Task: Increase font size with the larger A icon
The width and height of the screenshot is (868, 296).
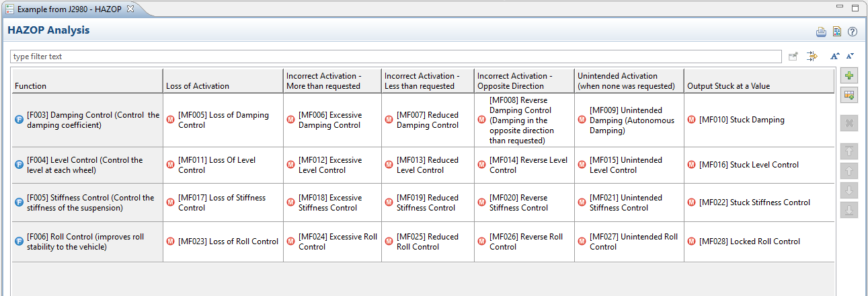Action: (834, 57)
